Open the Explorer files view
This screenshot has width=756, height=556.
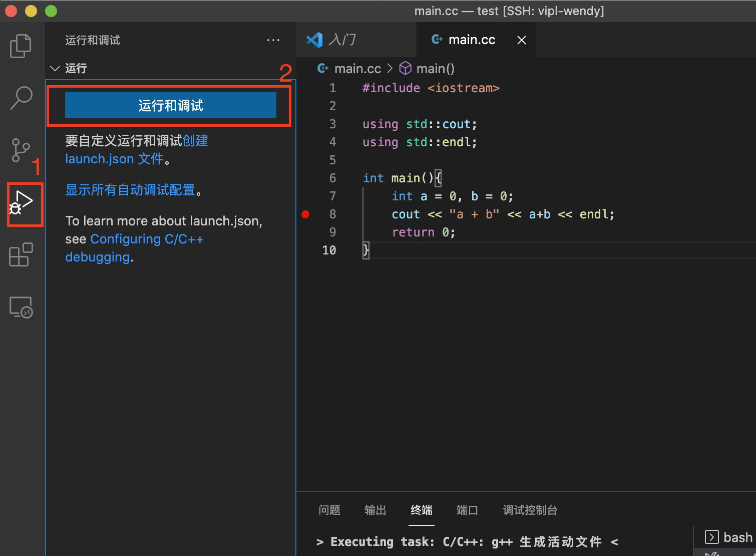point(21,46)
